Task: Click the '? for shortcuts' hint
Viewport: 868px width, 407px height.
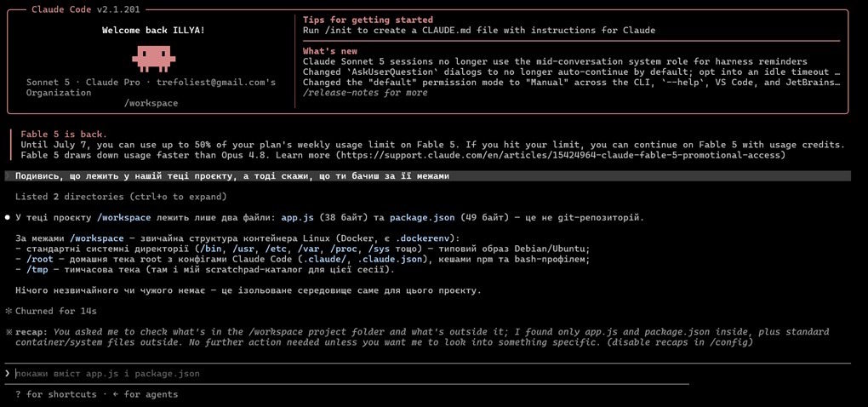Action: (x=55, y=394)
